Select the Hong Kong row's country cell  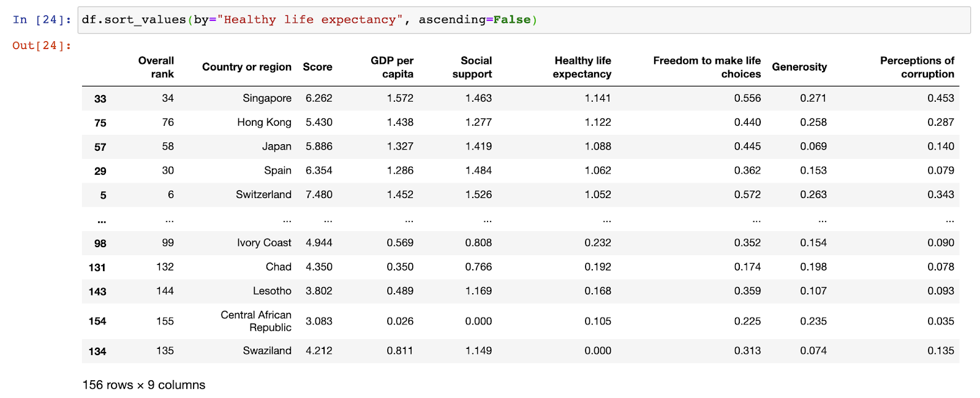tap(264, 122)
